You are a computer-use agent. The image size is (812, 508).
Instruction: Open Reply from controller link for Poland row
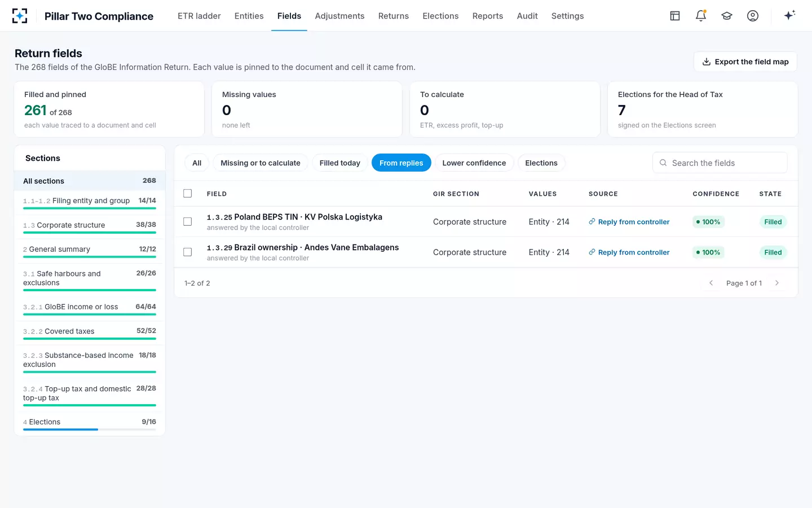(x=629, y=222)
